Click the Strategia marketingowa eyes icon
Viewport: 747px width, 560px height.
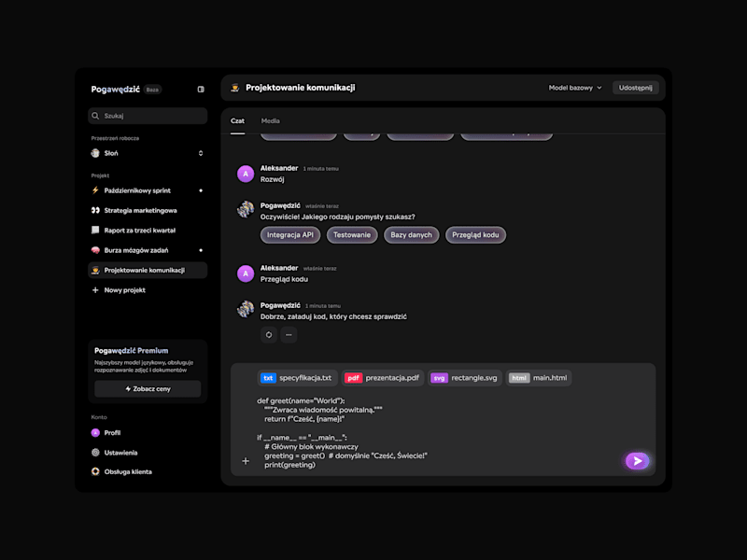[x=95, y=211]
